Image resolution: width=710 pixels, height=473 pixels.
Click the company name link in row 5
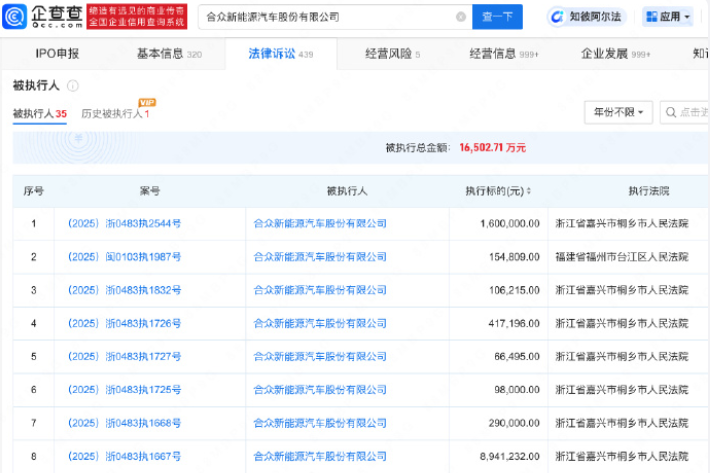320,356
